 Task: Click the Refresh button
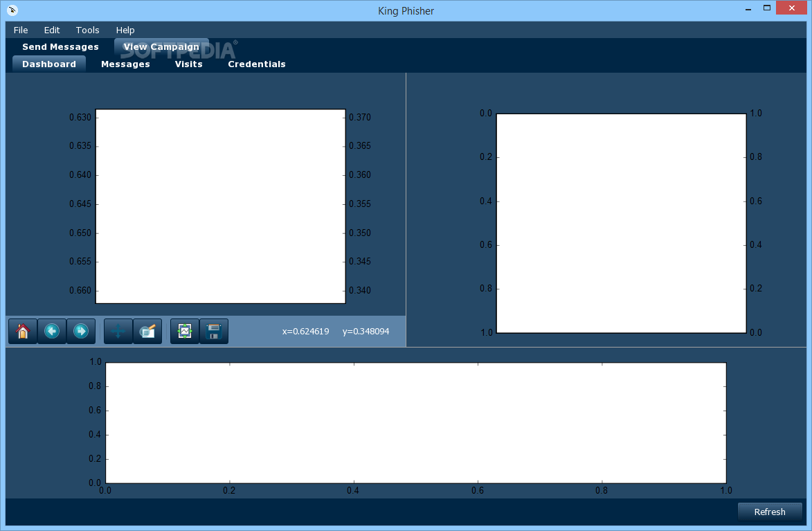(x=770, y=512)
